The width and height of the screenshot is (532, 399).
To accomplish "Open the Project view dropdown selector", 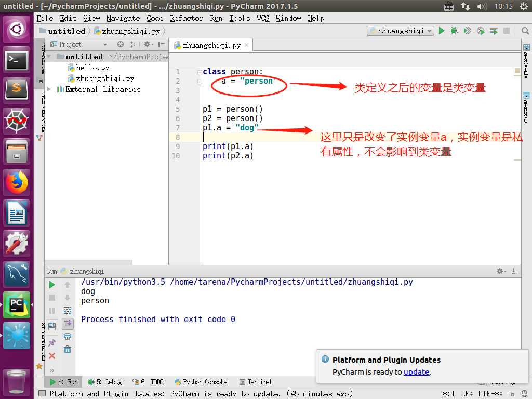I will 105,45.
